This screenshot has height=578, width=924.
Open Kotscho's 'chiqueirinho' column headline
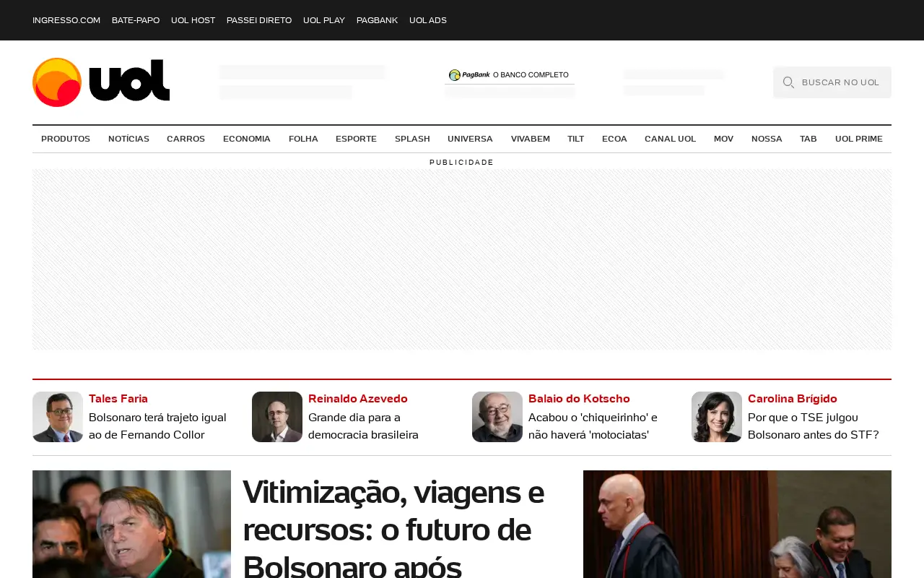click(593, 426)
